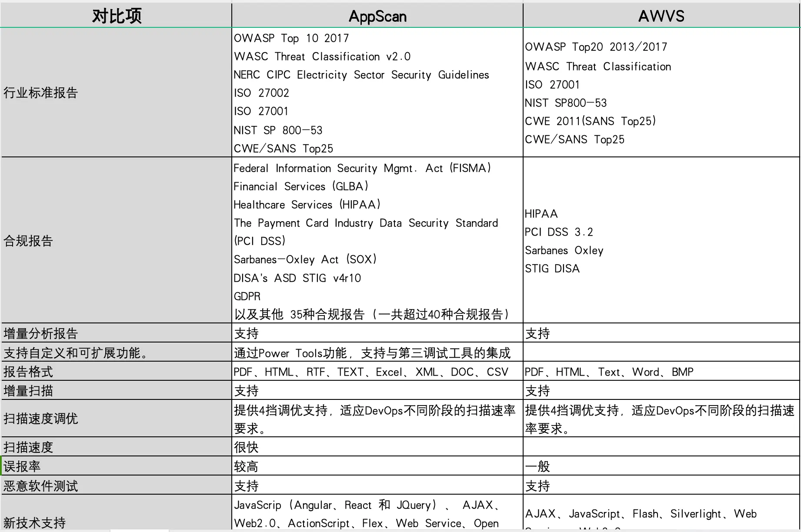Viewport: 801px width, 532px height.
Task: Click '一般' in 误报率 row
Action: [x=538, y=466]
